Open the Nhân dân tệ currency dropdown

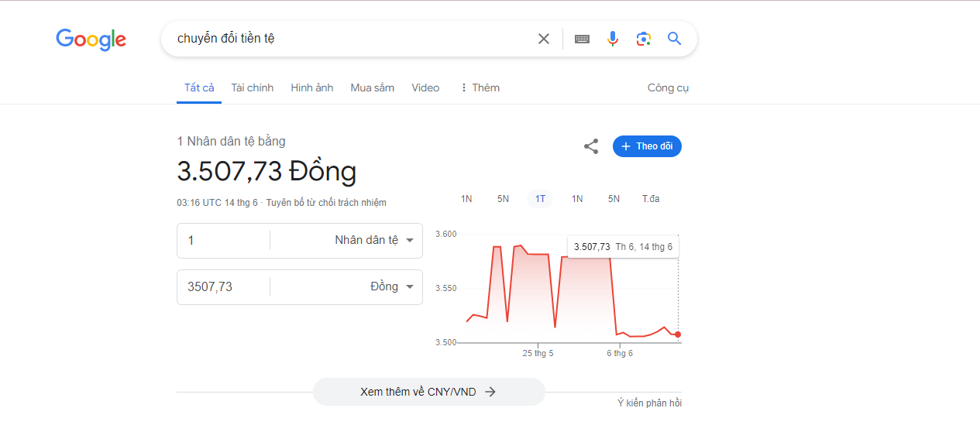[x=373, y=240]
